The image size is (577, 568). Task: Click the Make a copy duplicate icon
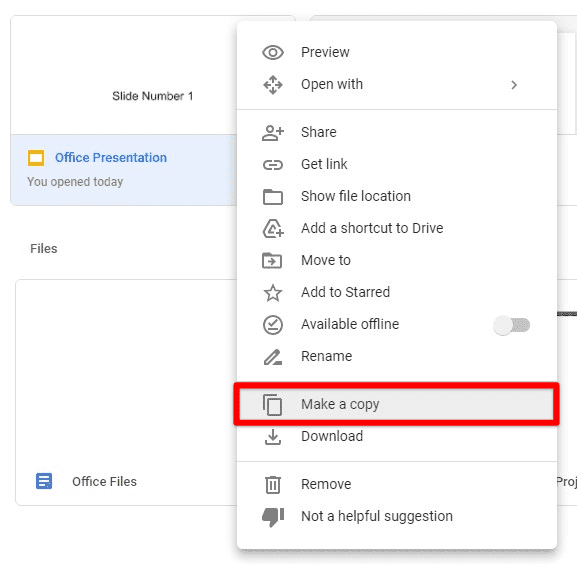pyautogui.click(x=272, y=405)
